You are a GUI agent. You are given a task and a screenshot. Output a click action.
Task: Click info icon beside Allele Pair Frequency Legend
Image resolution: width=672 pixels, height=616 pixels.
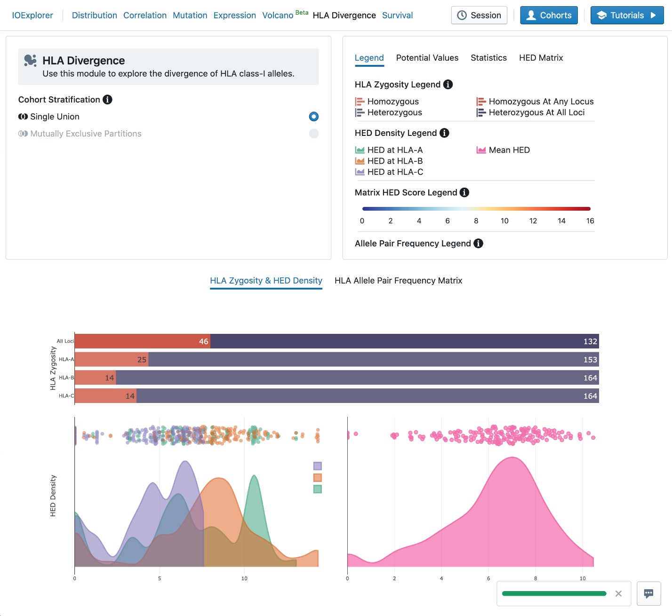coord(478,244)
